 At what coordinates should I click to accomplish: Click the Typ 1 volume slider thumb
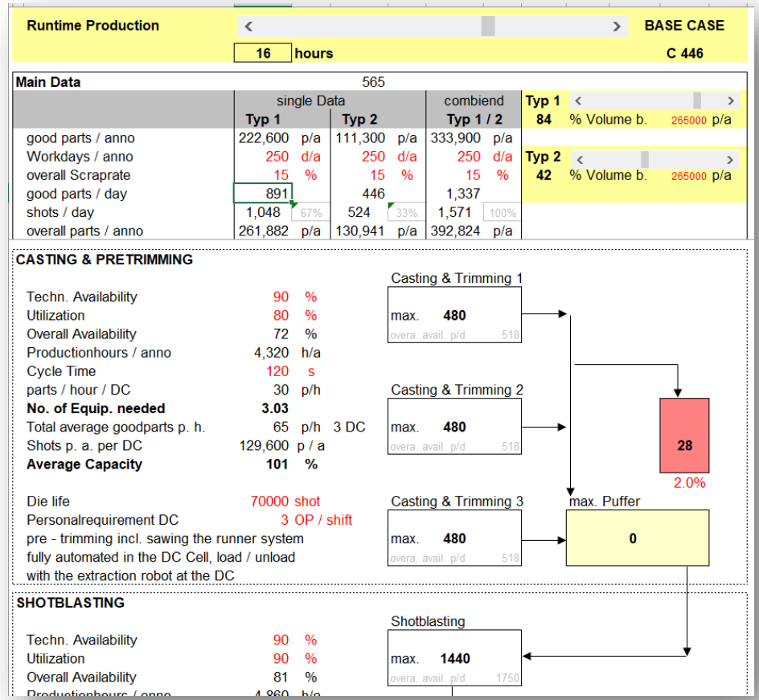point(696,101)
